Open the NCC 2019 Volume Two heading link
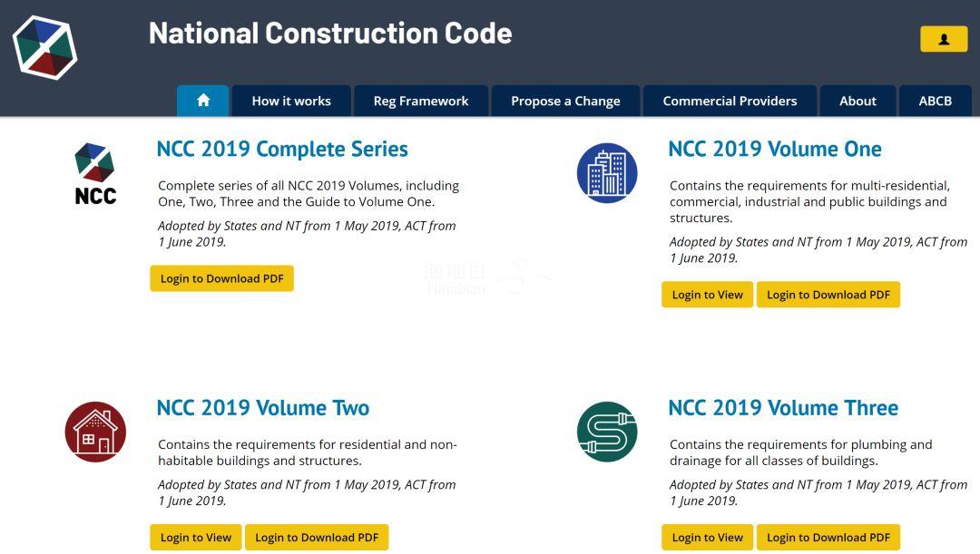Screen dimensions: 980x554 tap(262, 408)
